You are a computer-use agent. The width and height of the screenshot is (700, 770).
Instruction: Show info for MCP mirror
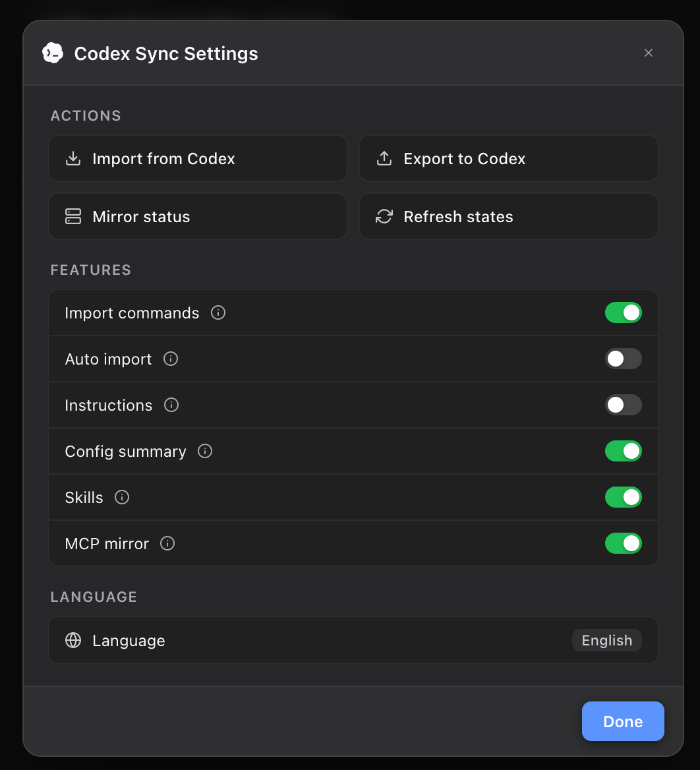coord(167,544)
